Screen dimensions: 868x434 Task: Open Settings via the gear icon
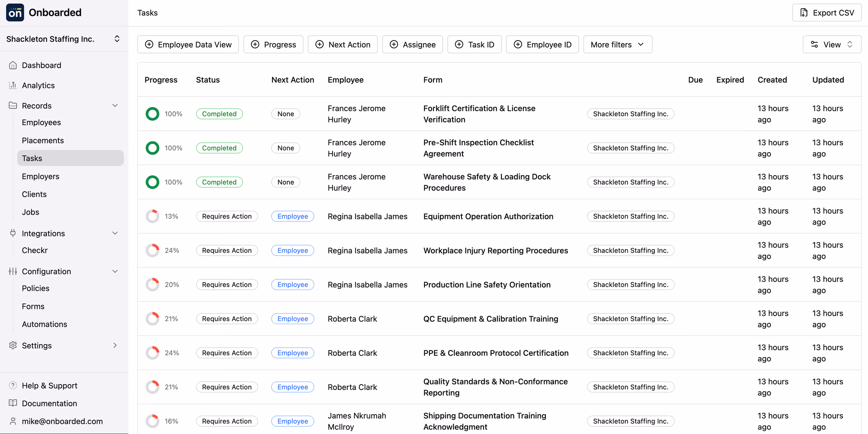tap(12, 345)
